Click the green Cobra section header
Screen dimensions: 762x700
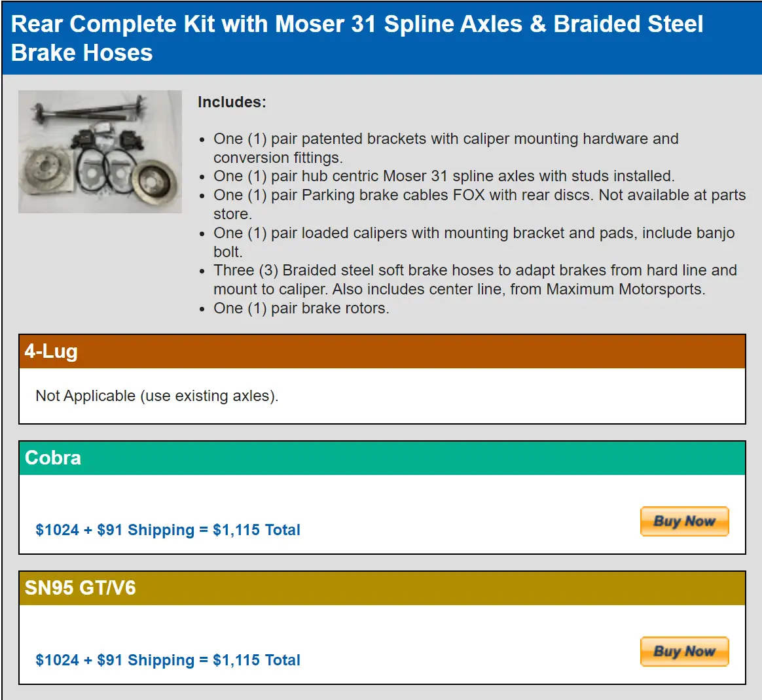pyautogui.click(x=382, y=457)
